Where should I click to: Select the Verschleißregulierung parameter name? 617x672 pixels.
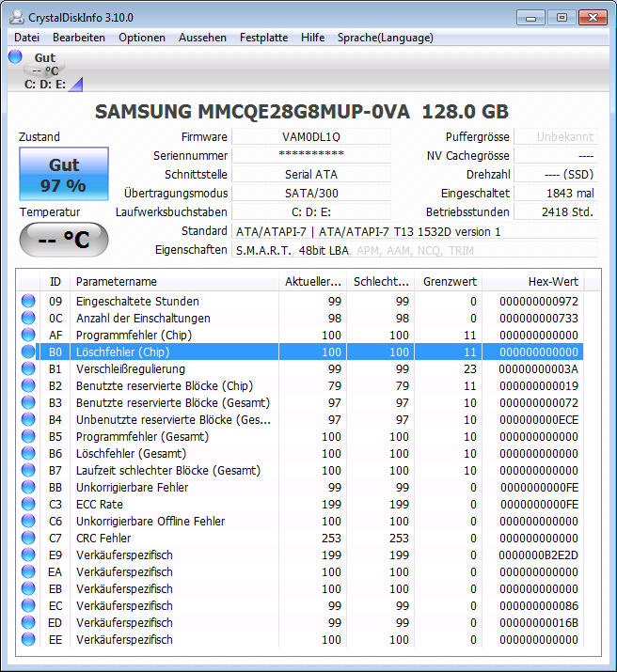point(131,369)
